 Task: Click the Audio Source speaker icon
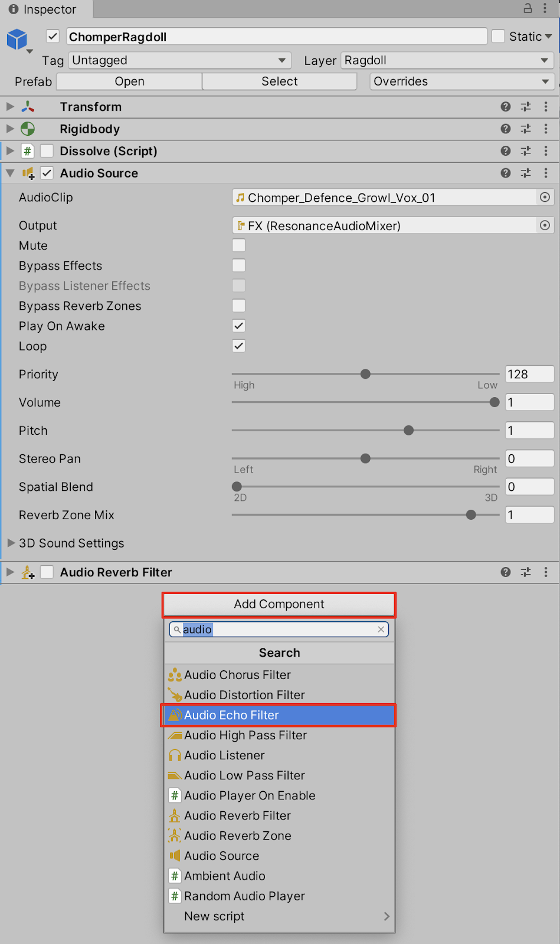[28, 173]
